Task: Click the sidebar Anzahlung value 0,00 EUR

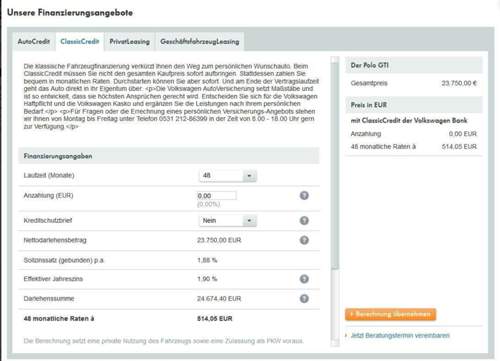Action: 463,134
